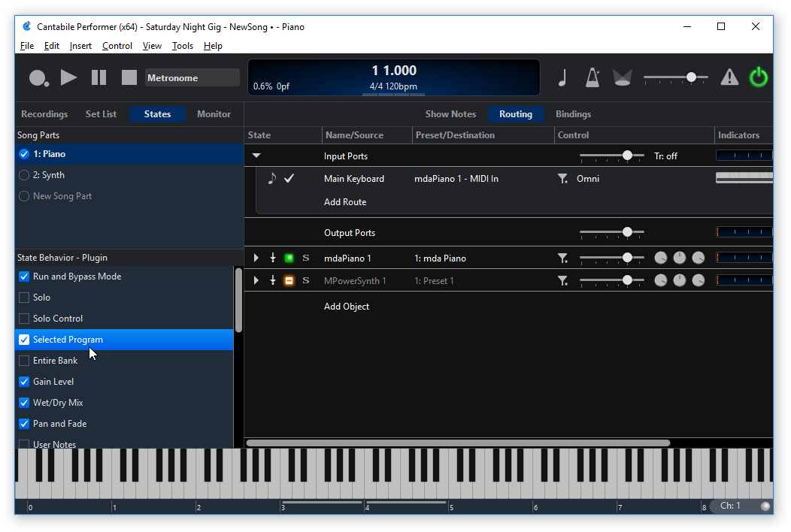The image size is (791, 532).
Task: Uncheck Pan and Fade checkbox
Action: [24, 424]
